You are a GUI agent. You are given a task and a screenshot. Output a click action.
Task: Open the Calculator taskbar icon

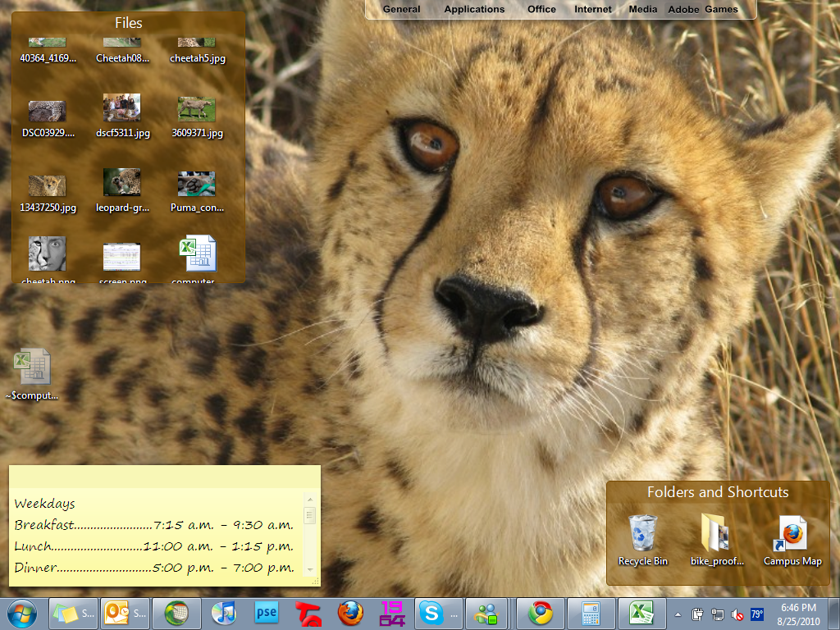[591, 613]
